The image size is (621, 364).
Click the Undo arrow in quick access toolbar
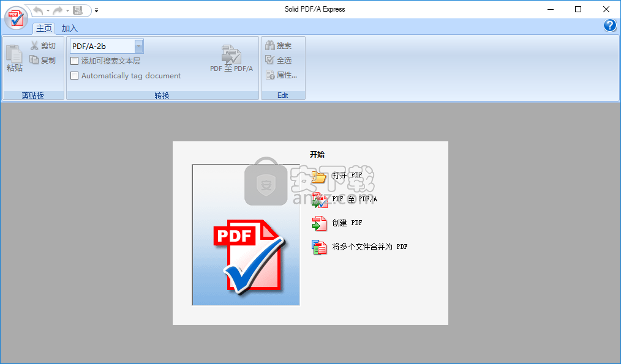pos(38,10)
